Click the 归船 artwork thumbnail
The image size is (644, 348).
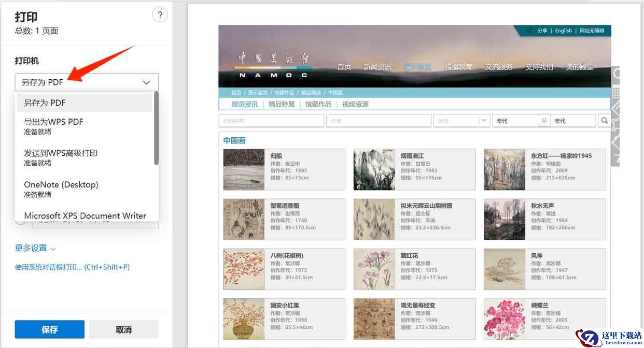pyautogui.click(x=244, y=169)
